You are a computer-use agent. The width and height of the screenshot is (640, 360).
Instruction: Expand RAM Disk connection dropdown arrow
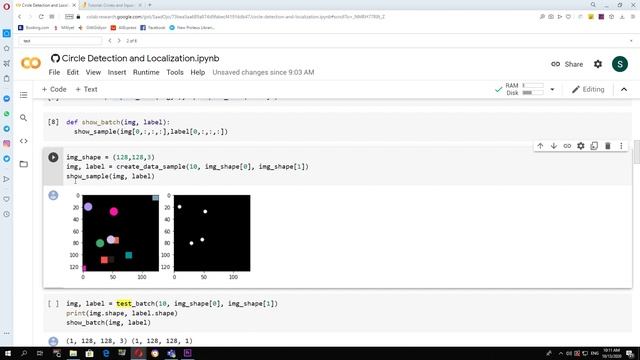pyautogui.click(x=552, y=89)
